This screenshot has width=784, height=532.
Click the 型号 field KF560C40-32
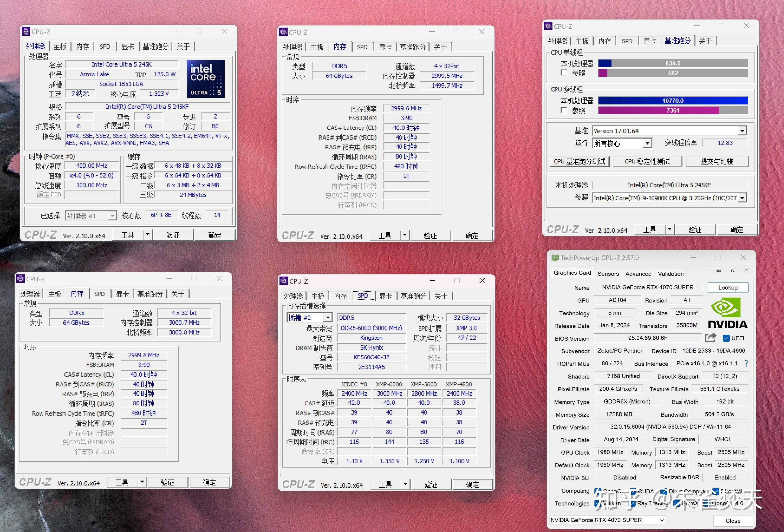372,357
